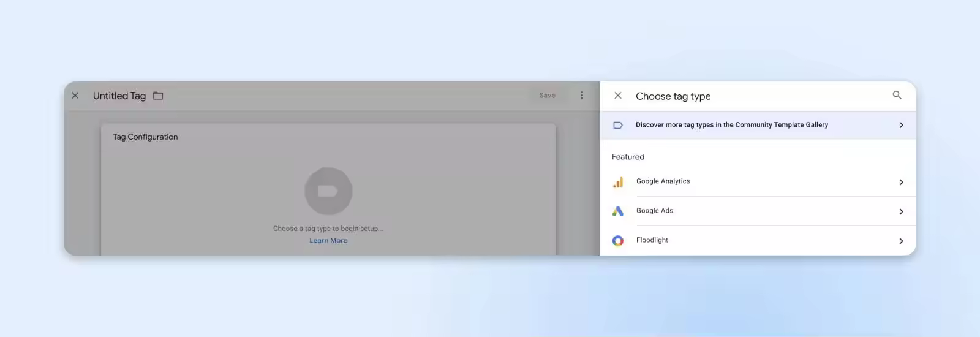
Task: Select Floodlight tag type
Action: [758, 241]
